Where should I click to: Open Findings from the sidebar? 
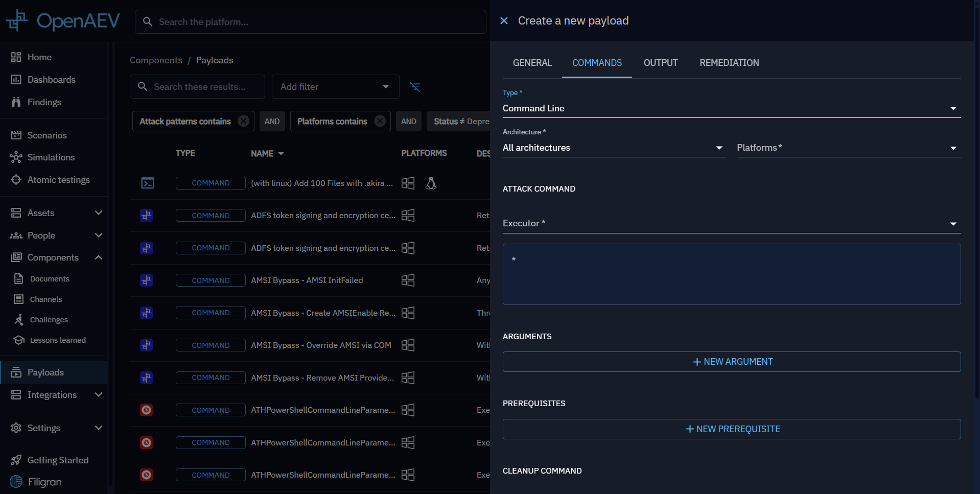pos(44,102)
